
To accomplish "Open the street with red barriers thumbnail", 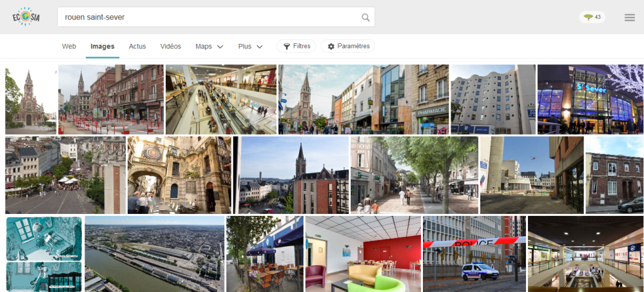I will 111,99.
